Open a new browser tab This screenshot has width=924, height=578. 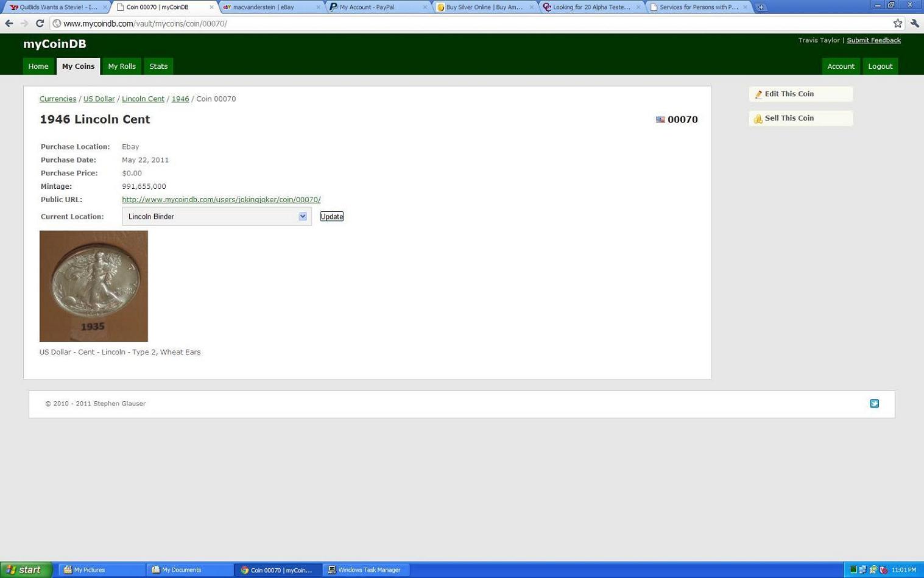pyautogui.click(x=761, y=7)
